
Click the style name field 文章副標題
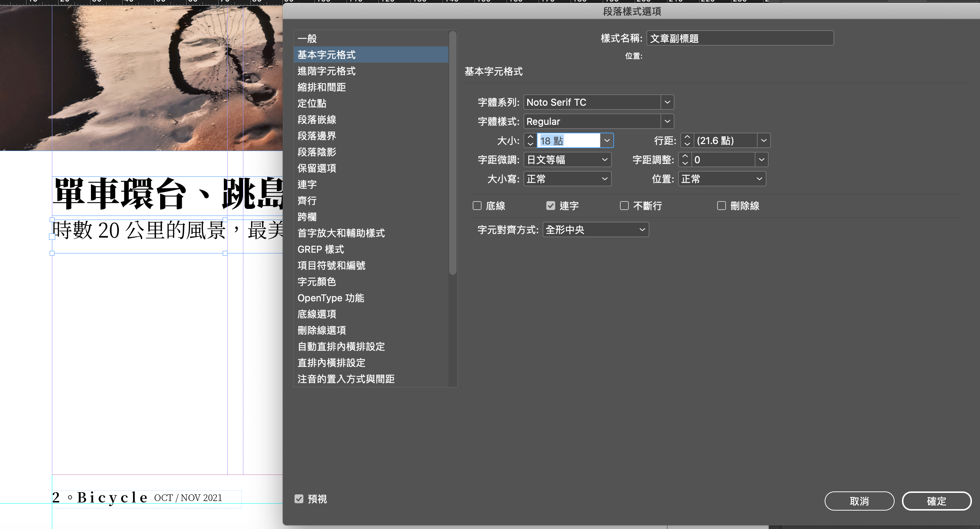pos(740,38)
